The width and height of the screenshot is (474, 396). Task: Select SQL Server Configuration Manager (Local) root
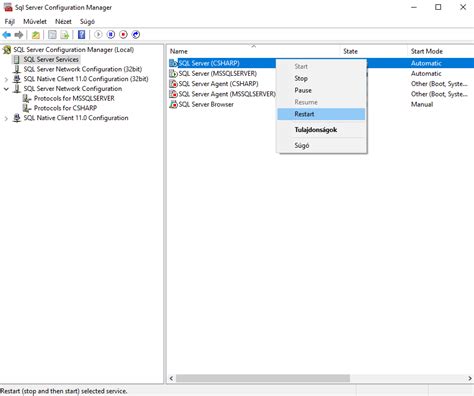(x=74, y=50)
